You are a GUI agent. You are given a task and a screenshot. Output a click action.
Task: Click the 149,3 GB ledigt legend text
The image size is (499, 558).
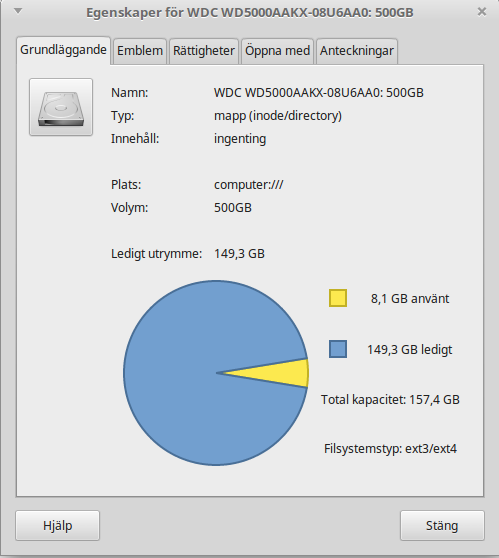(410, 350)
